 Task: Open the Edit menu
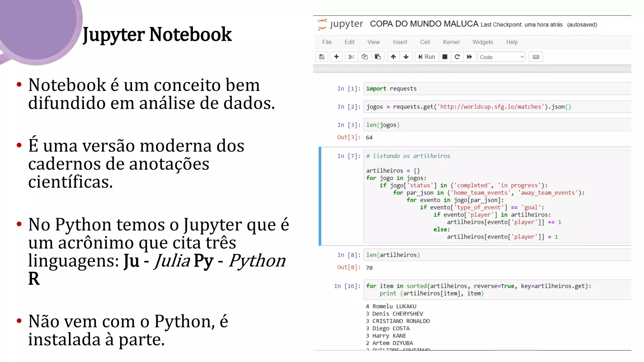349,42
